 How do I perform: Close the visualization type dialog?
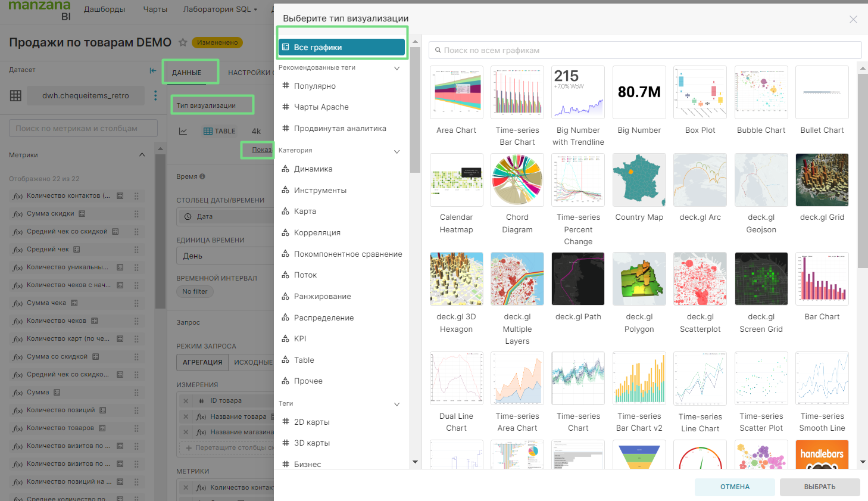click(853, 20)
